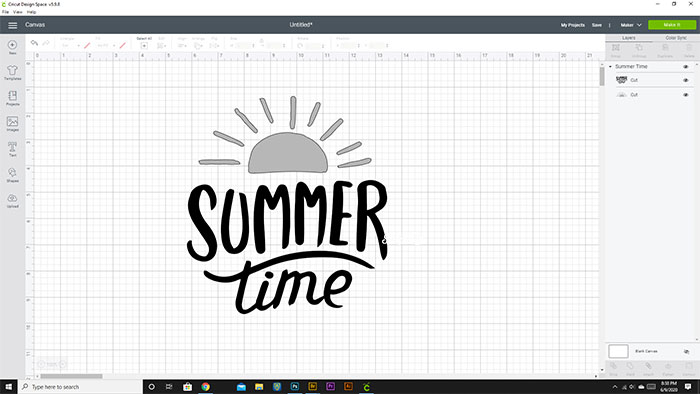The height and width of the screenshot is (394, 700).
Task: Open the Fill dropdown
Action: (106, 46)
